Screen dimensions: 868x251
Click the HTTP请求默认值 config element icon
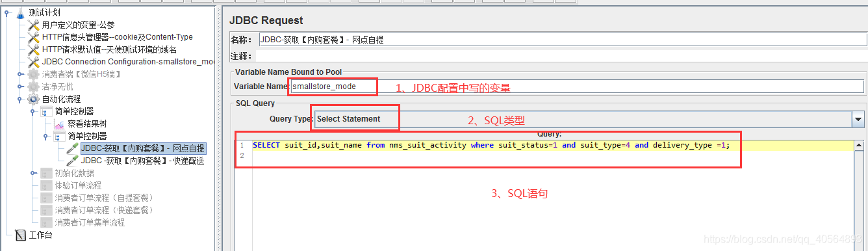34,49
